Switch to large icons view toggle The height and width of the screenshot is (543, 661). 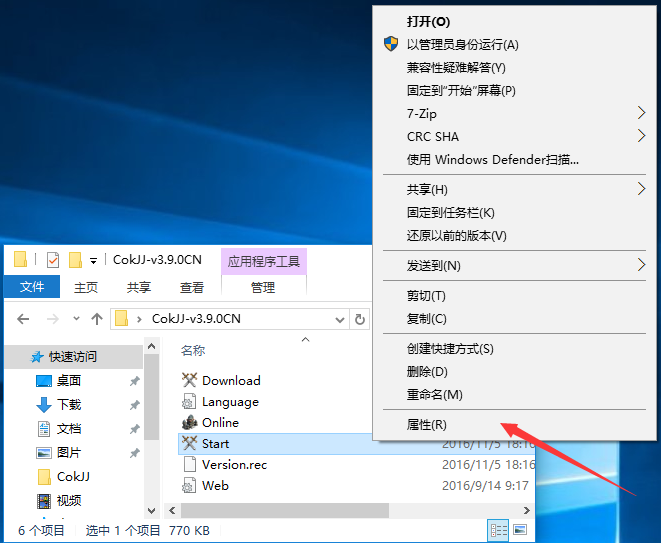point(521,530)
